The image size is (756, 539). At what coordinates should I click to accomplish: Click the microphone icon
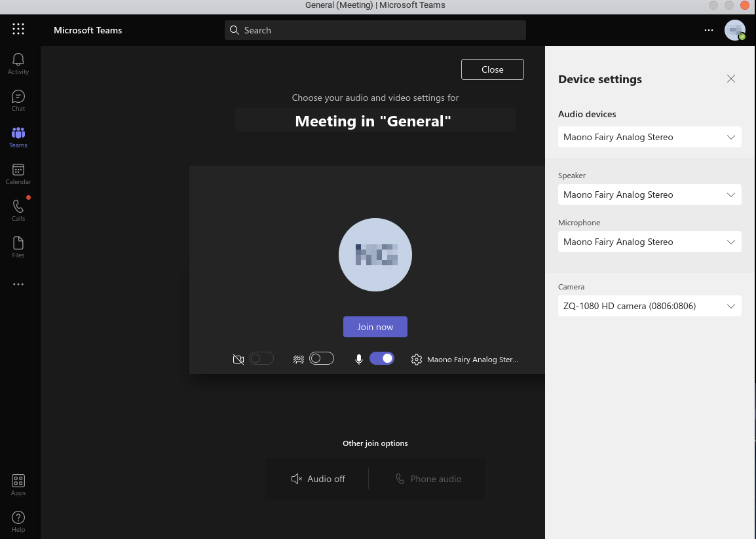pos(359,359)
